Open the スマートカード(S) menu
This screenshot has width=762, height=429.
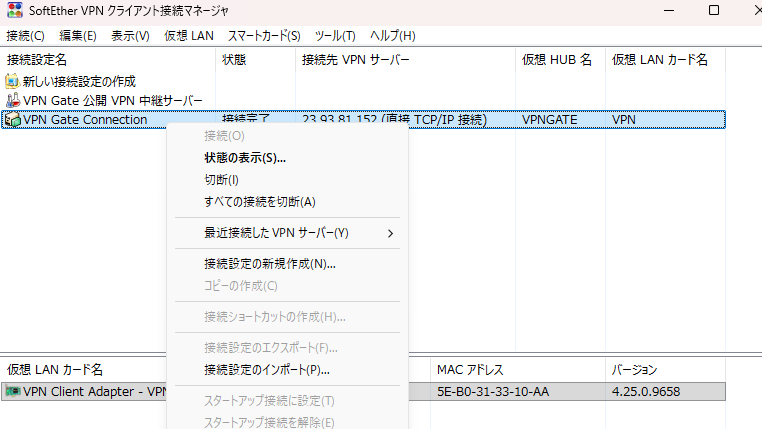264,36
